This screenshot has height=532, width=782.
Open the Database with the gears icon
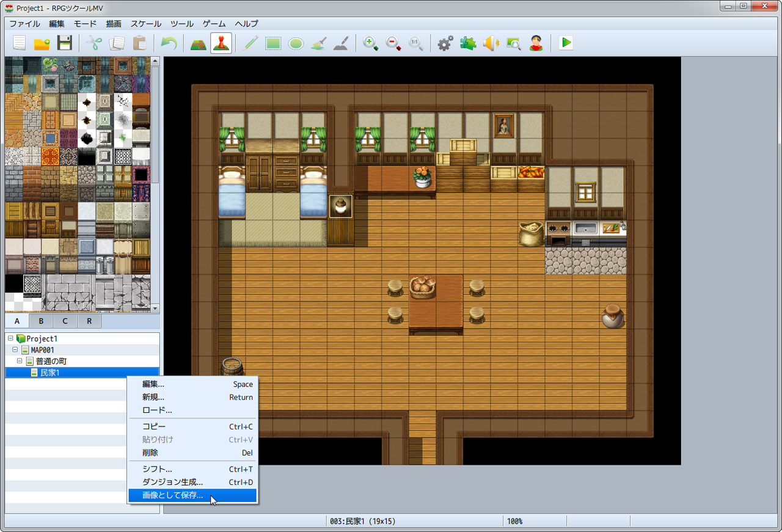(445, 43)
